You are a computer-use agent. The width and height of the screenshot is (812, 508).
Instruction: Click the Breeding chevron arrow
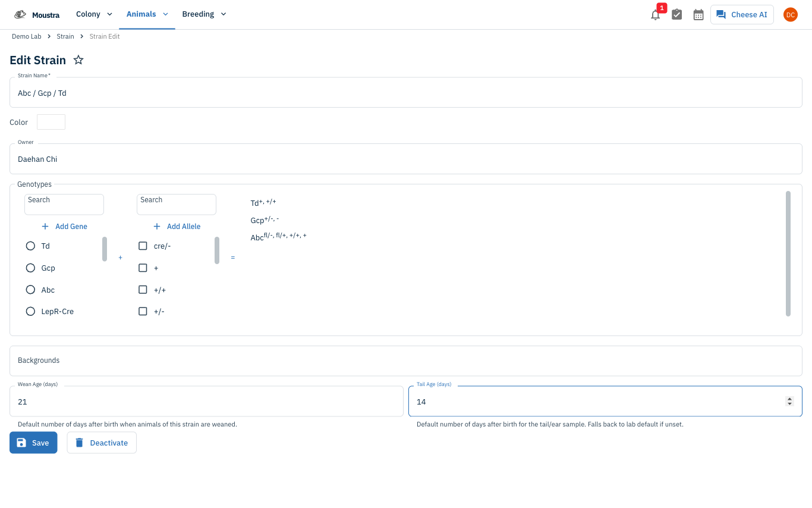click(224, 14)
